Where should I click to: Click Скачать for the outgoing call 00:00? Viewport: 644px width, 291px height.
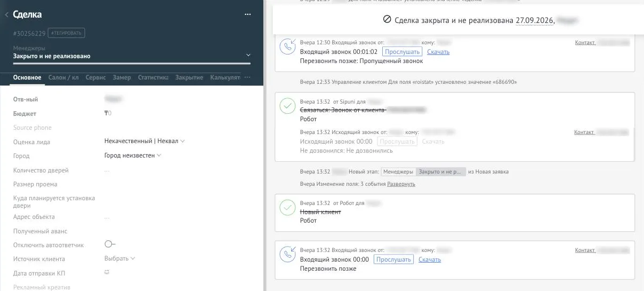click(433, 141)
